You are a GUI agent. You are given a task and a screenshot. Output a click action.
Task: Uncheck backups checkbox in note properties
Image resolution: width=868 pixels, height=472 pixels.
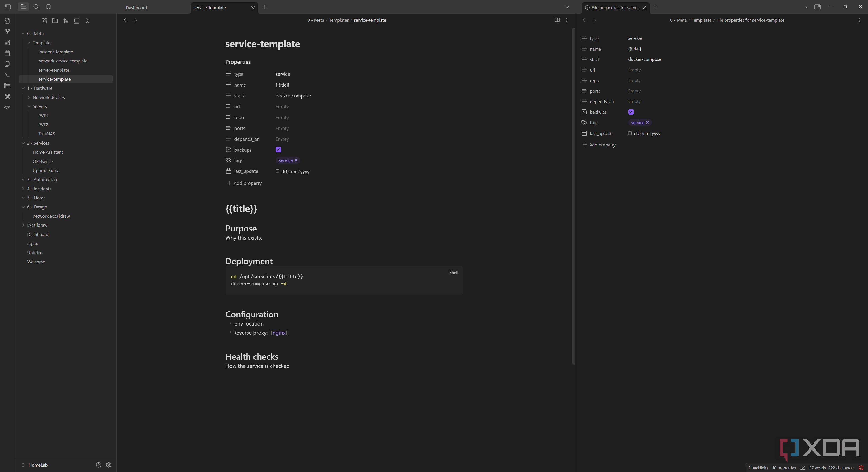coord(278,150)
